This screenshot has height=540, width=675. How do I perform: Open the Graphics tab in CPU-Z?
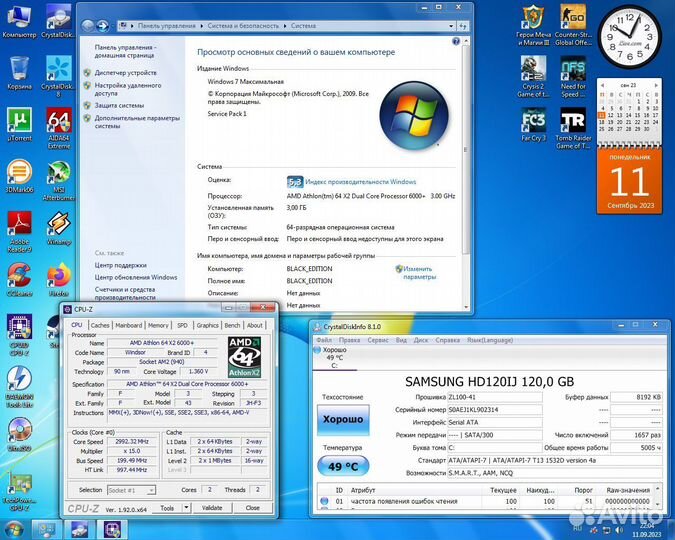pos(207,325)
